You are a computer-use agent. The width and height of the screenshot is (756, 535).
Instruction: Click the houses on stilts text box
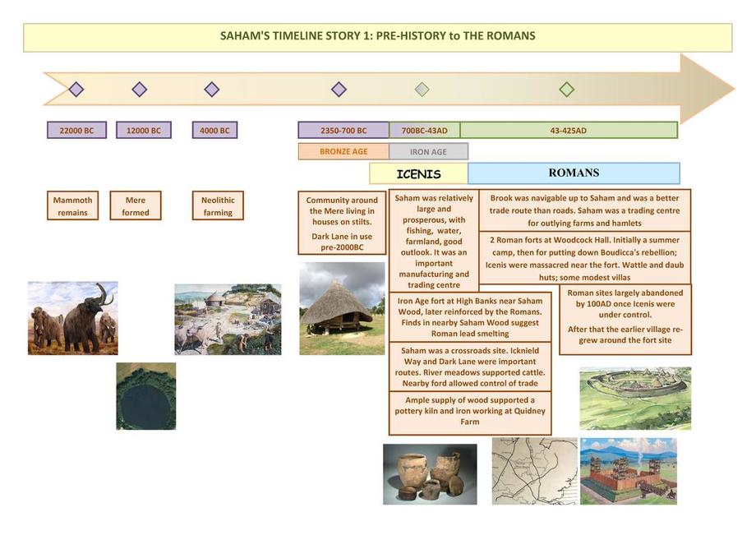coord(342,223)
